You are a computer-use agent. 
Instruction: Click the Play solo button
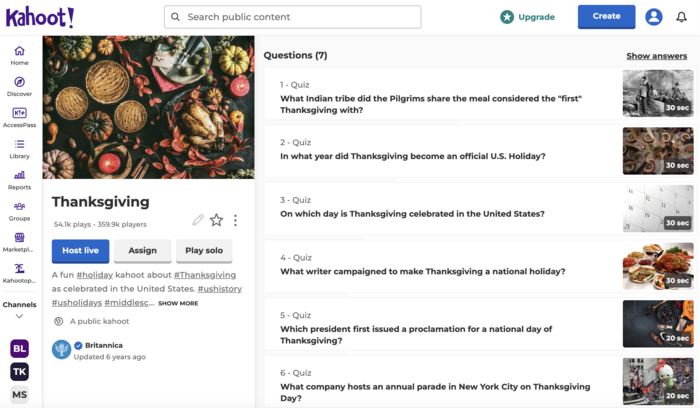(x=204, y=251)
